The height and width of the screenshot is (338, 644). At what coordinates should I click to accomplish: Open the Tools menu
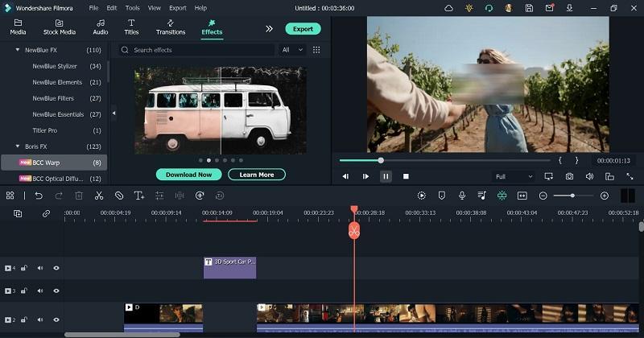point(132,7)
